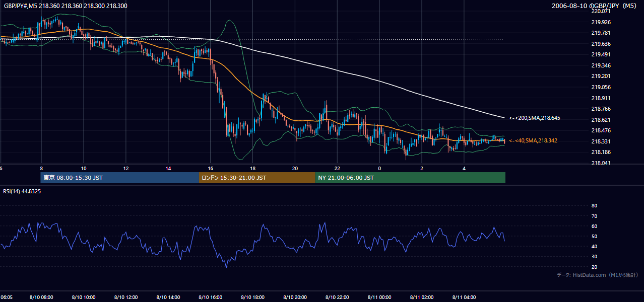
Task: Click price axis value 218.911
Action: click(601, 98)
